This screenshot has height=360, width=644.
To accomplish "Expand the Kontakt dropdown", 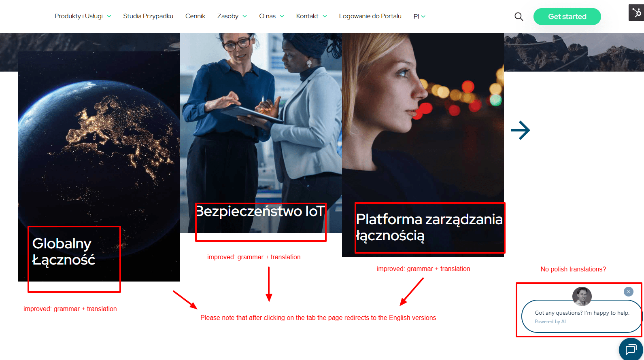I will click(x=312, y=16).
